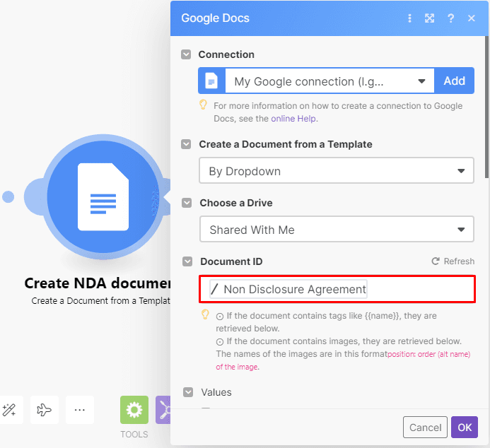The image size is (490, 448).
Task: Open the purple flow control icon
Action: [163, 410]
